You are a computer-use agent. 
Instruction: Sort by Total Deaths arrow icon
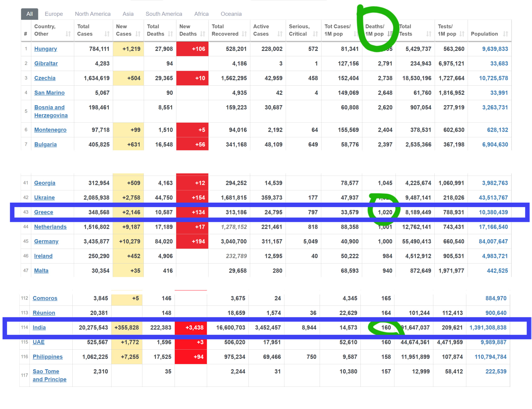coord(171,34)
